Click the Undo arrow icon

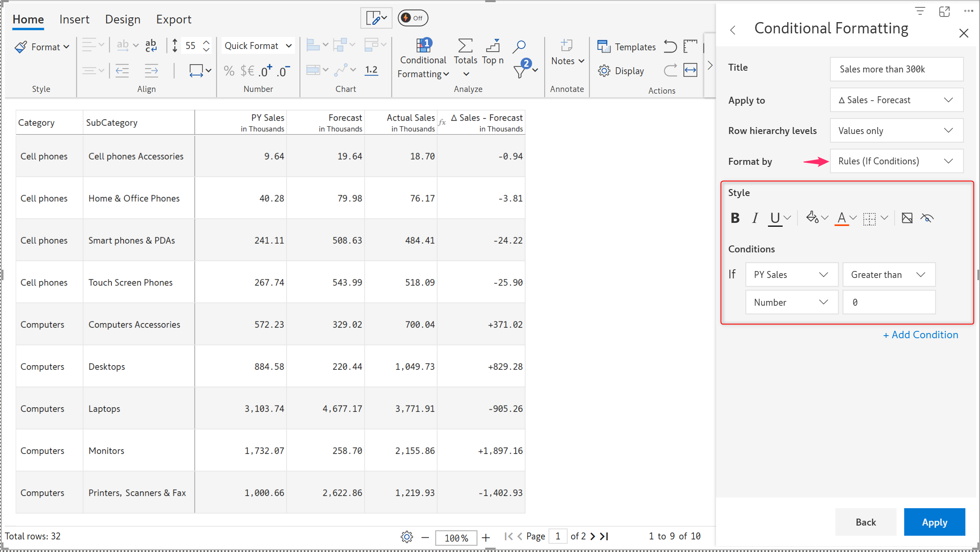[x=670, y=46]
